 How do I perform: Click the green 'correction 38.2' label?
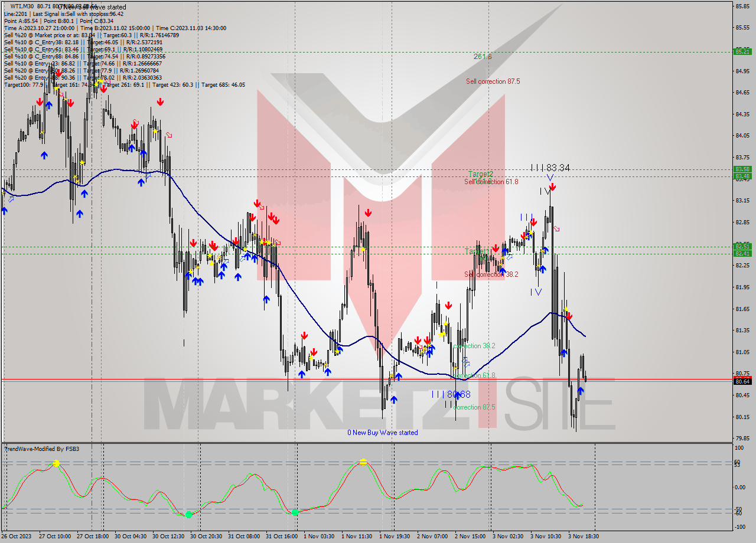coord(474,346)
